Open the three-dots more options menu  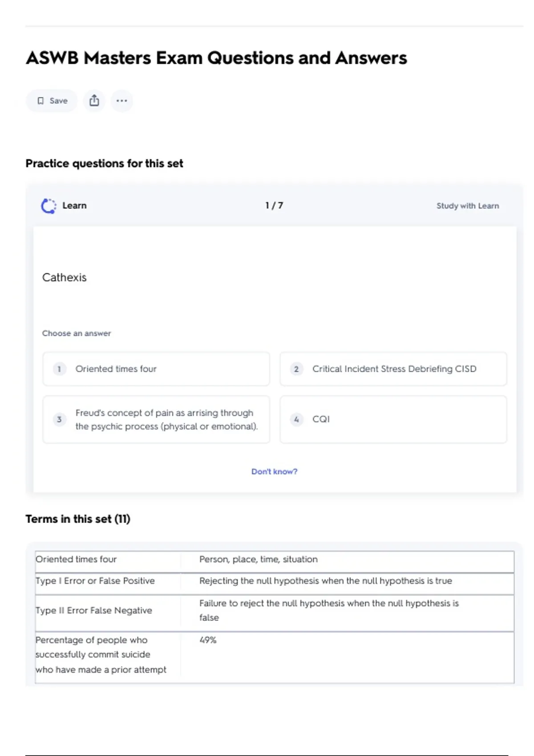coord(121,101)
